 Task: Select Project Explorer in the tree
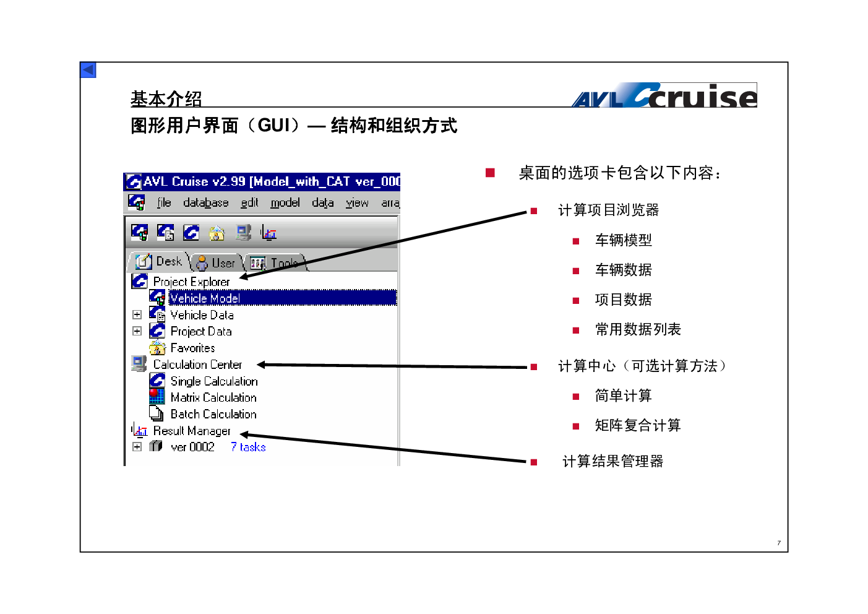point(191,282)
